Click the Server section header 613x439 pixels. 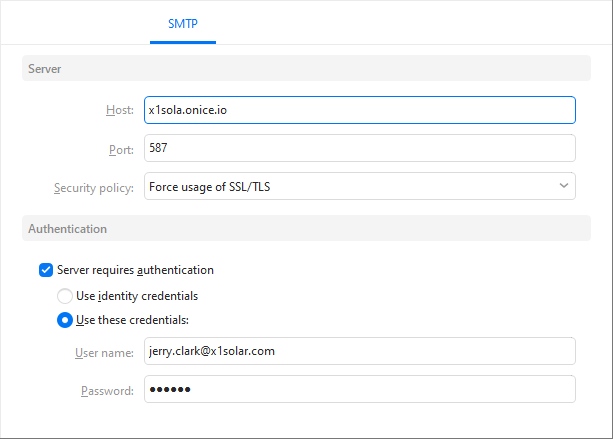pyautogui.click(x=306, y=68)
